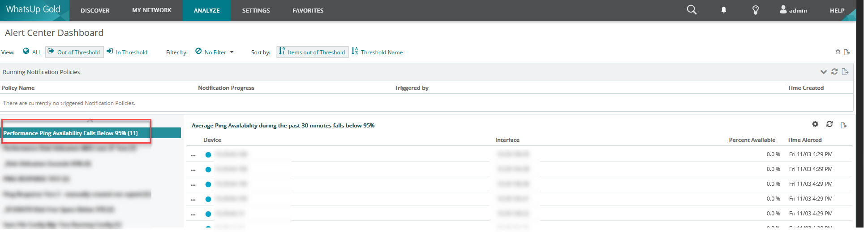Open the DISCOVER menu
This screenshot has height=232, width=868.
(95, 10)
